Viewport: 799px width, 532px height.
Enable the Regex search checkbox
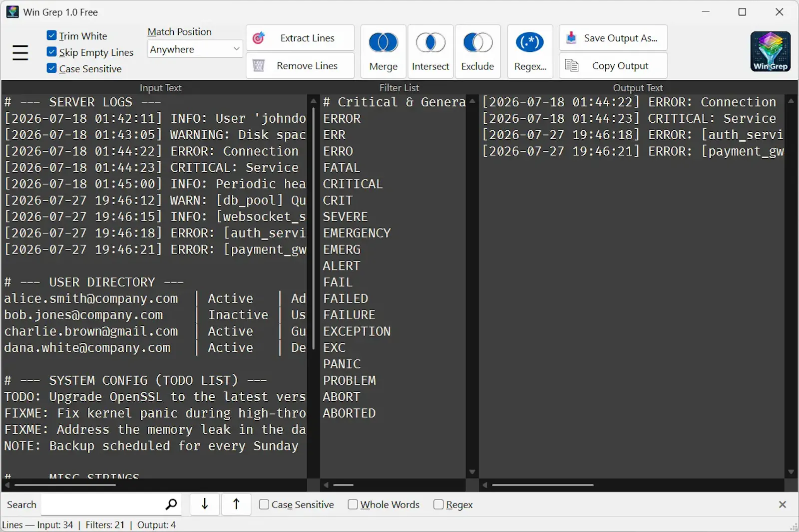(438, 505)
